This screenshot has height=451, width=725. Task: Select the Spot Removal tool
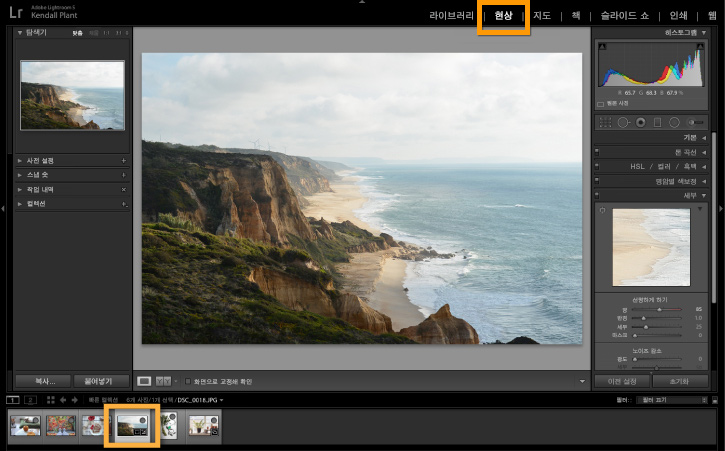(x=623, y=123)
